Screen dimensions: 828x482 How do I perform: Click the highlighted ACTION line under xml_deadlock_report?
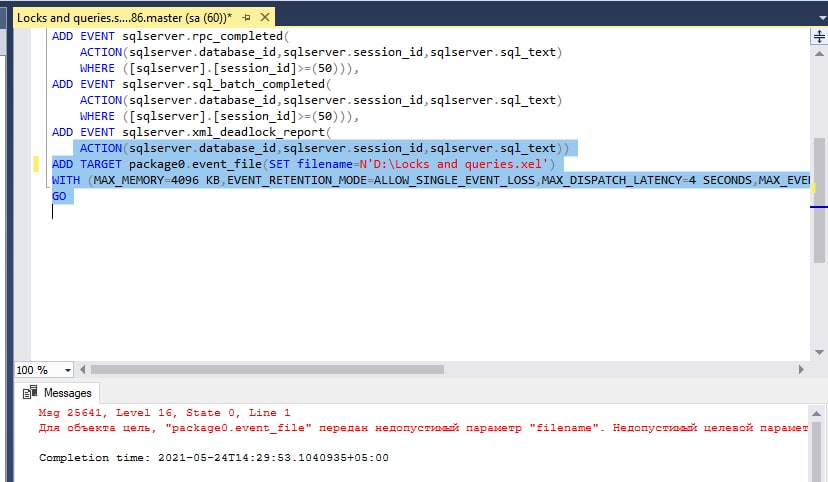pyautogui.click(x=324, y=148)
